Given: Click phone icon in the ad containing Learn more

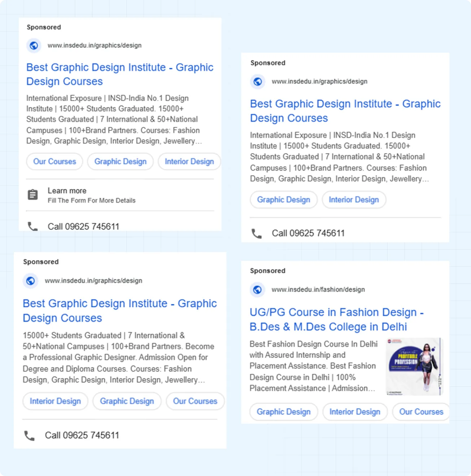Looking at the screenshot, I should 33,226.
